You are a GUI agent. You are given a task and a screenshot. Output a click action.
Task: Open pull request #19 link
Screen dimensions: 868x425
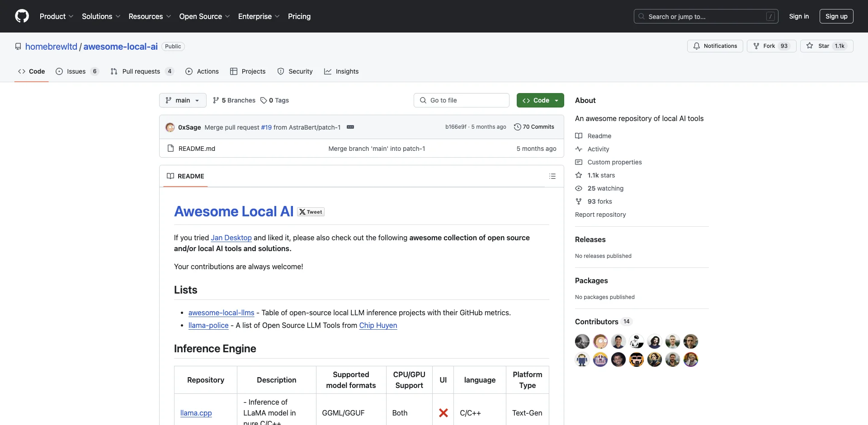click(266, 127)
